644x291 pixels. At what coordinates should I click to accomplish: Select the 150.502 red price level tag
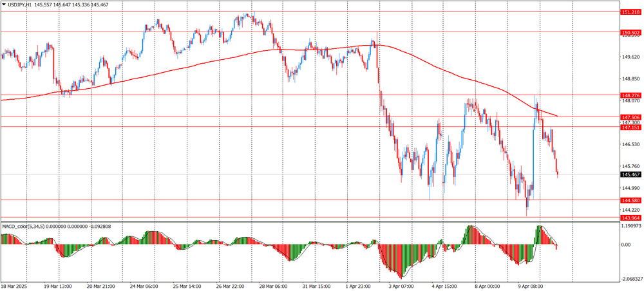630,32
